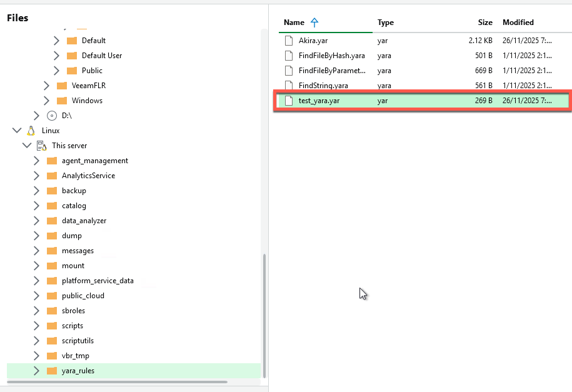Screen dimensions: 572x392
Task: Sort files by the Size column
Action: (485, 23)
